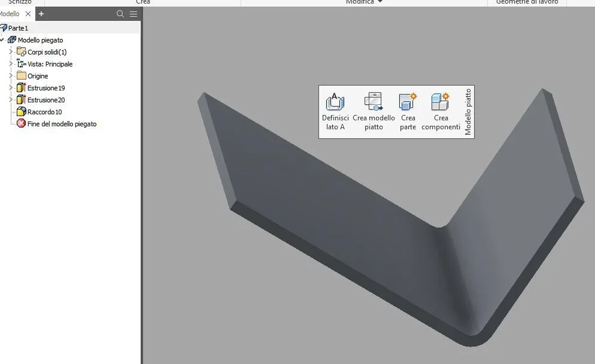Click the Schizzo ribbon panel label

click(x=20, y=2)
